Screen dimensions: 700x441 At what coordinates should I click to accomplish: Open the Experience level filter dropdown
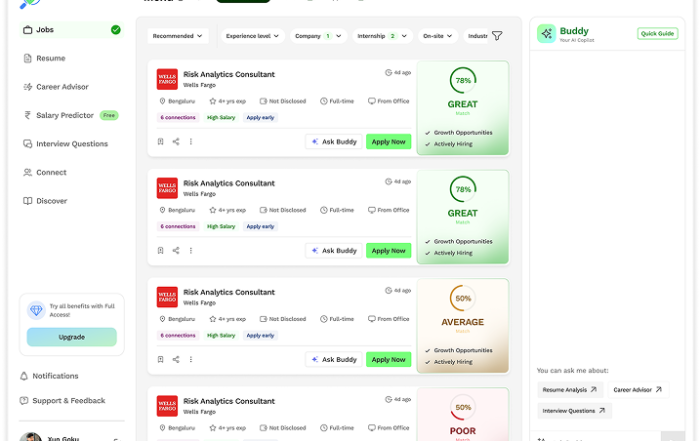click(253, 36)
